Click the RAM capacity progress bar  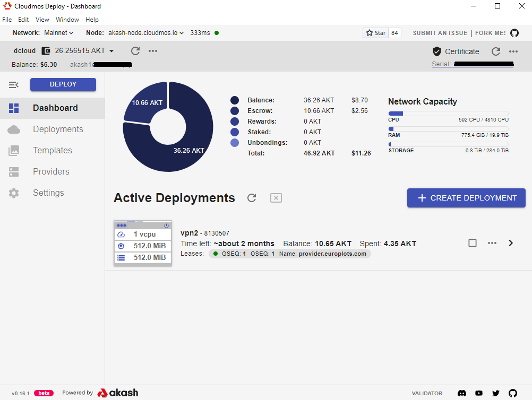448,129
